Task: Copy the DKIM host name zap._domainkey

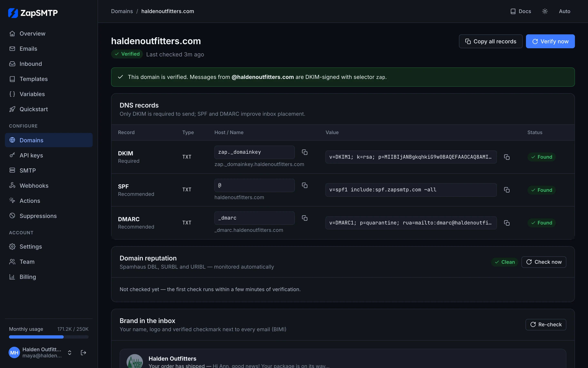Action: [x=304, y=152]
